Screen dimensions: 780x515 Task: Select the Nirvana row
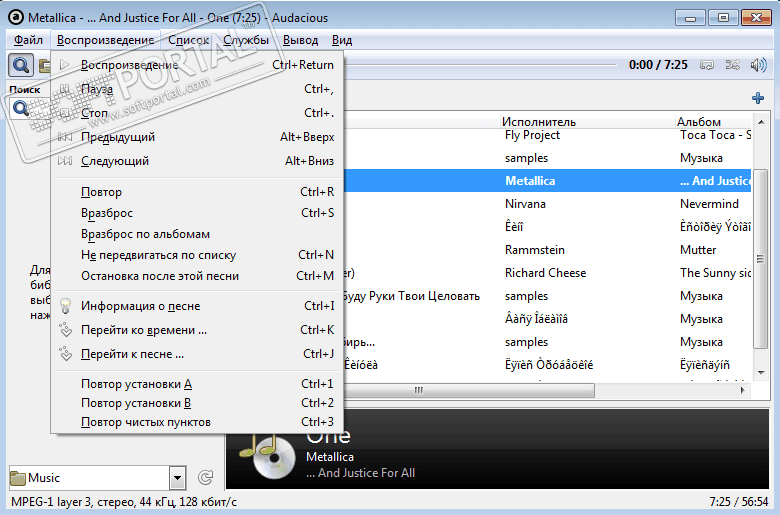click(x=547, y=204)
